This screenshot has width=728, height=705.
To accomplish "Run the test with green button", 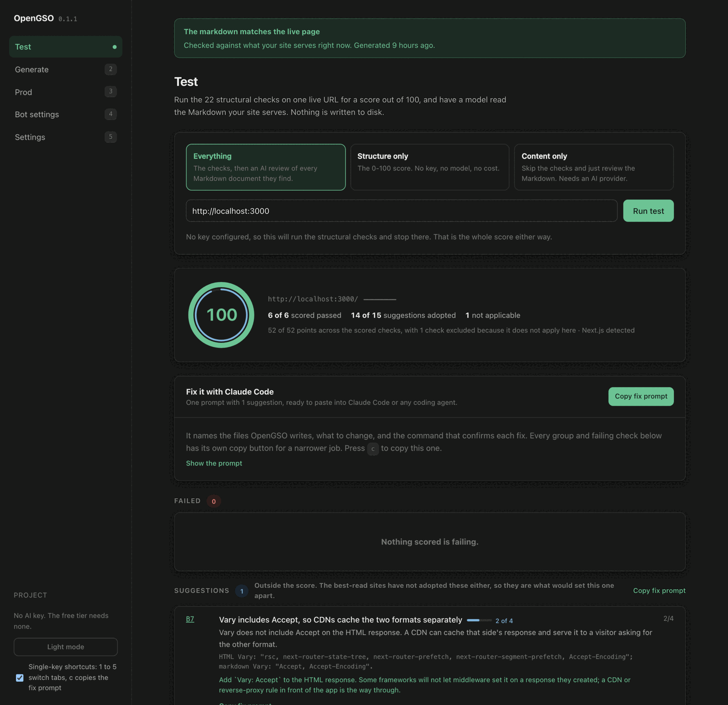I will click(x=648, y=211).
